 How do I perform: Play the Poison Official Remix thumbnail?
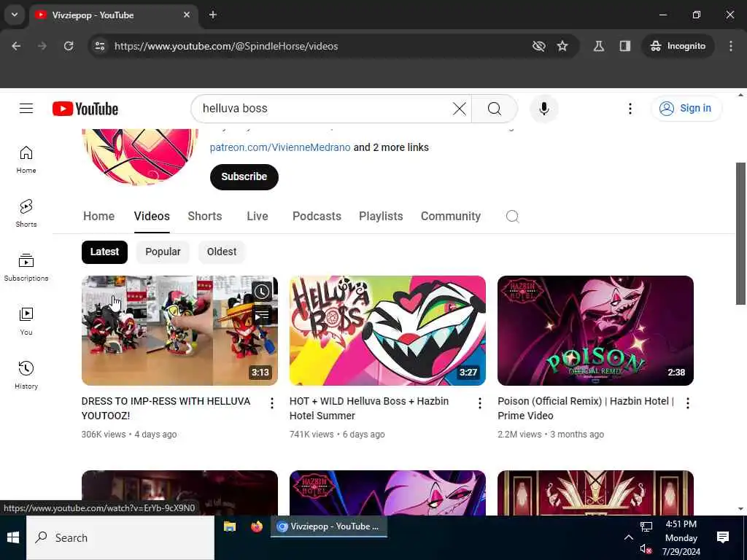click(x=595, y=330)
